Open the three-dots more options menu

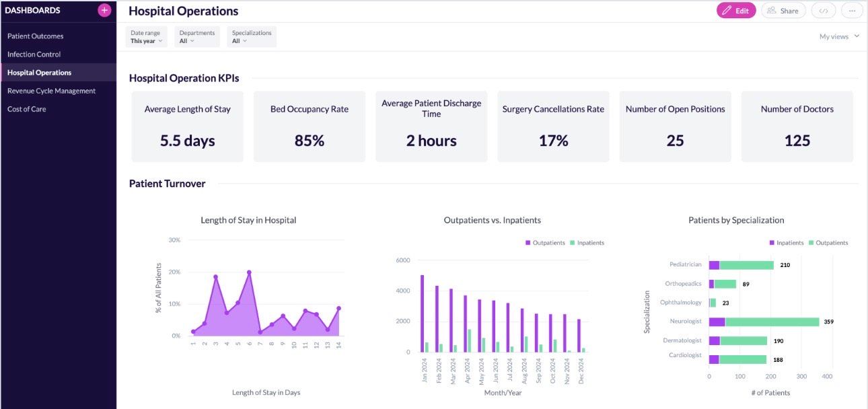[x=852, y=11]
